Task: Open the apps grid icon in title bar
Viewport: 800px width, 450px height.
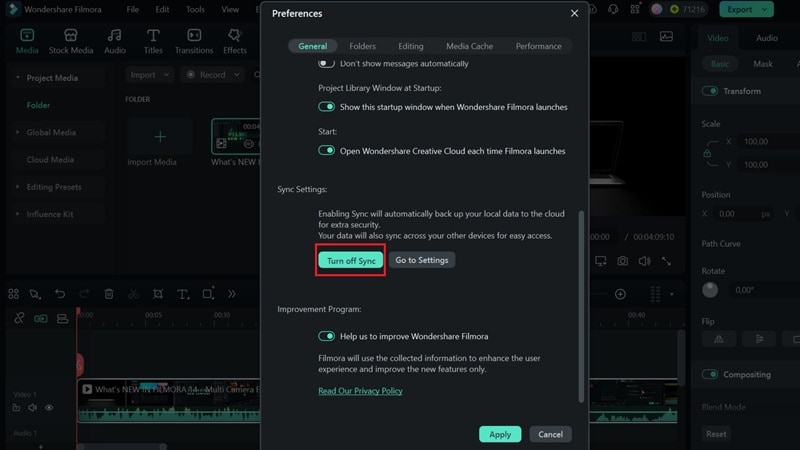Action: [635, 9]
